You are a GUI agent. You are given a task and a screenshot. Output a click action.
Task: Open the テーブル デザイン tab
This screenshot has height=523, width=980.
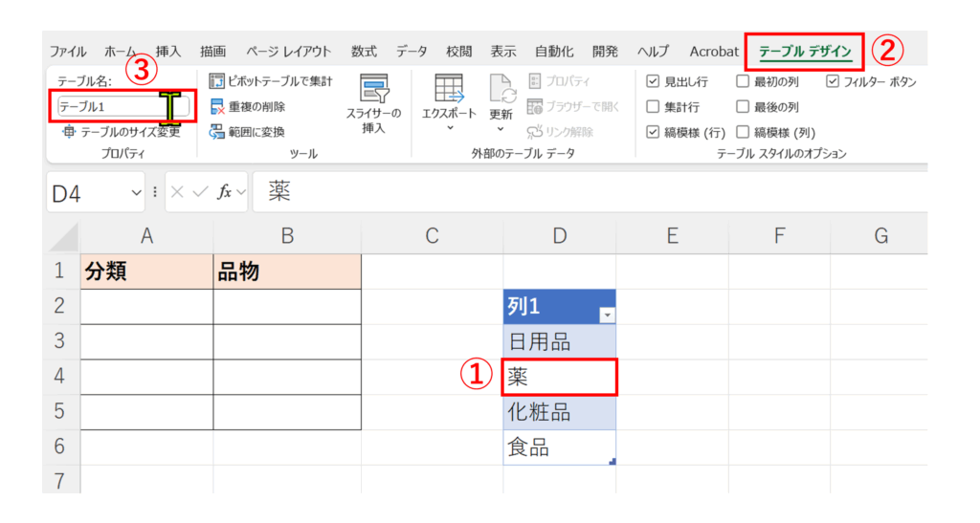point(804,51)
